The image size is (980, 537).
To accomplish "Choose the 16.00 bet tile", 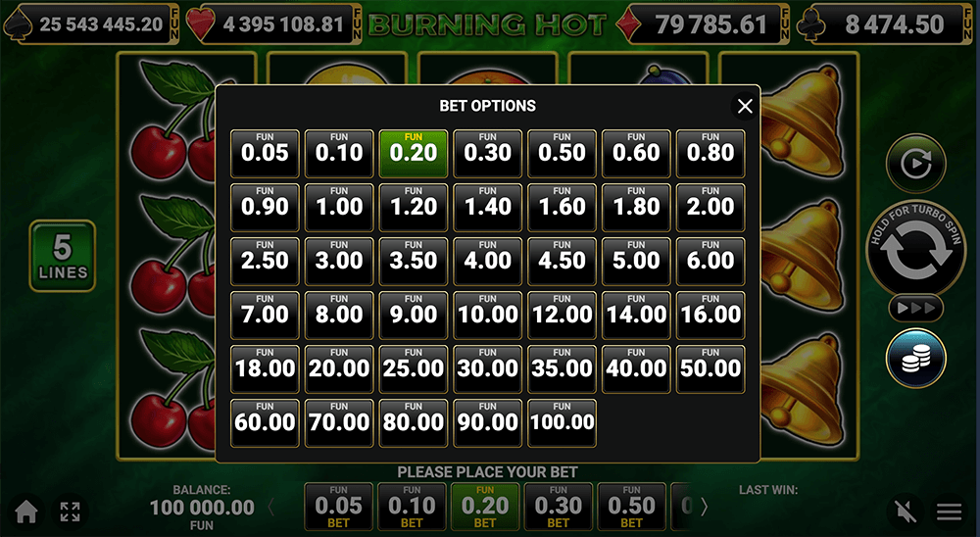I will [710, 316].
